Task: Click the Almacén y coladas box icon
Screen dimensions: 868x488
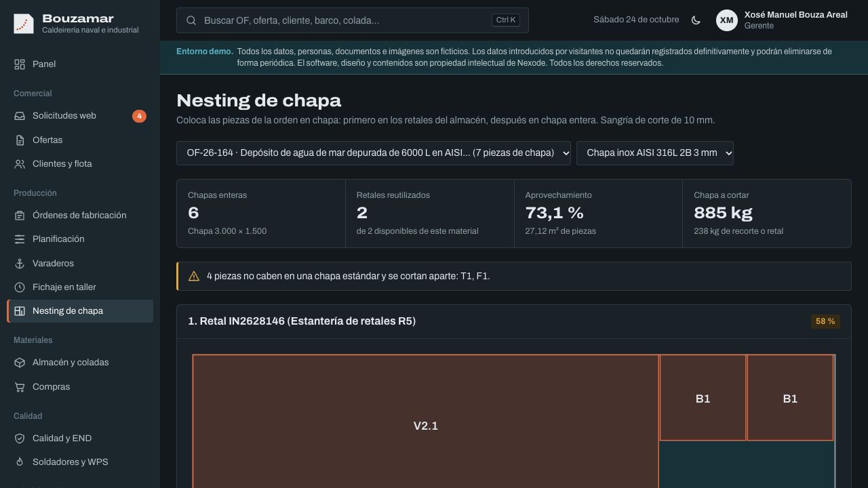Action: tap(20, 363)
